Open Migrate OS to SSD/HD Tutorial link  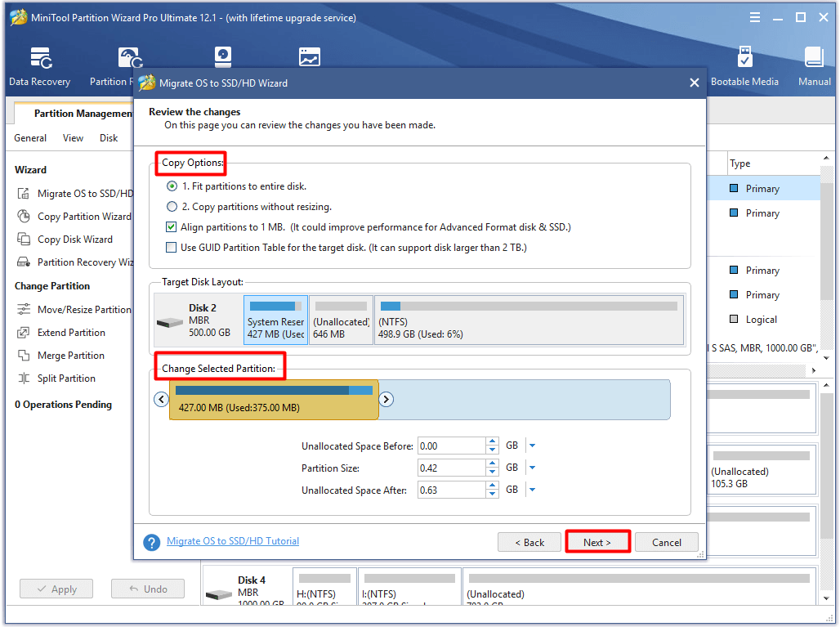tap(233, 540)
